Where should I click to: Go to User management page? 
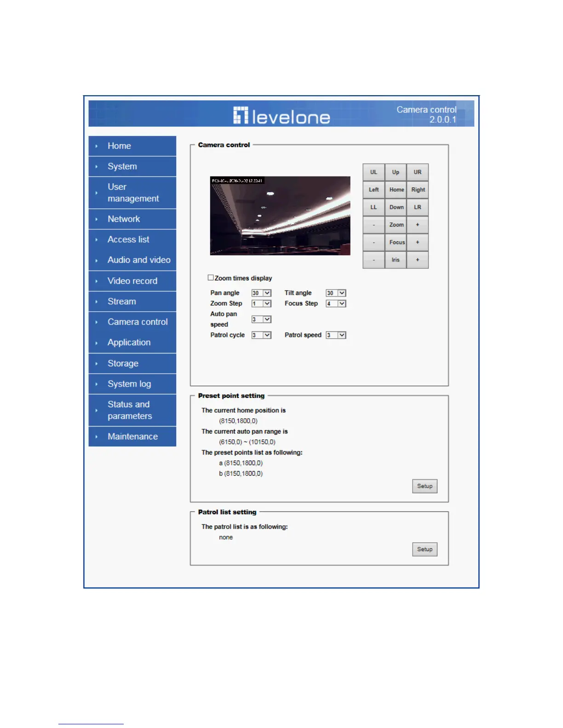pos(132,193)
